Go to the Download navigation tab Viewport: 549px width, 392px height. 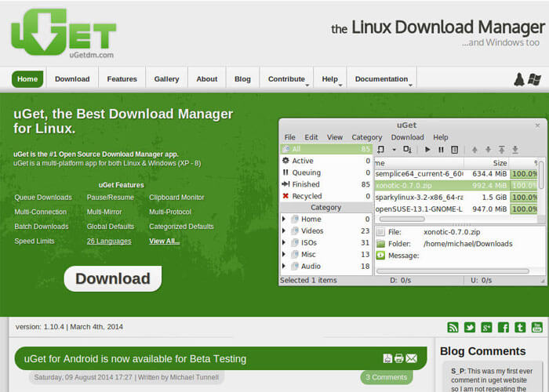[72, 79]
